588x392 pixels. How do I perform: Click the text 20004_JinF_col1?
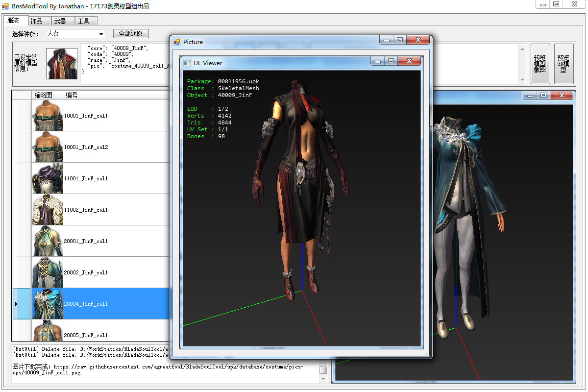(x=86, y=304)
